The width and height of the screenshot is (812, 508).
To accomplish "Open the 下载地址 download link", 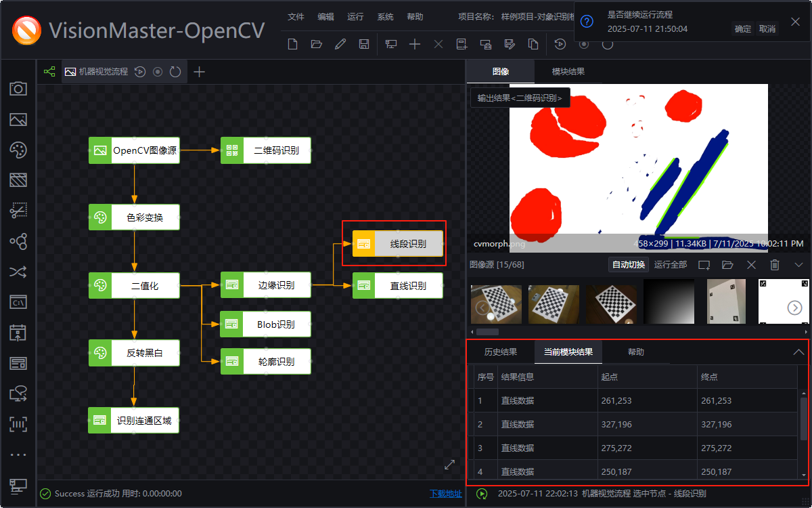I will pyautogui.click(x=445, y=494).
